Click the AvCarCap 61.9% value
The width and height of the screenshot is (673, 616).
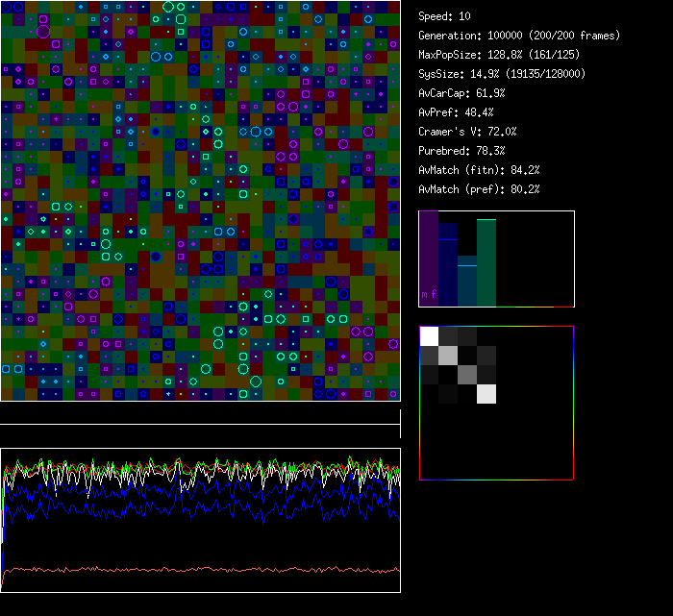[461, 93]
